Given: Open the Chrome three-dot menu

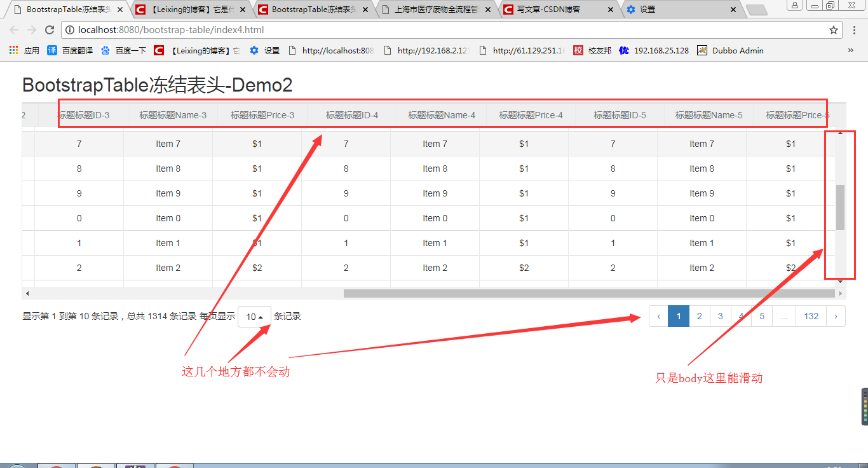Looking at the screenshot, I should pyautogui.click(x=855, y=30).
